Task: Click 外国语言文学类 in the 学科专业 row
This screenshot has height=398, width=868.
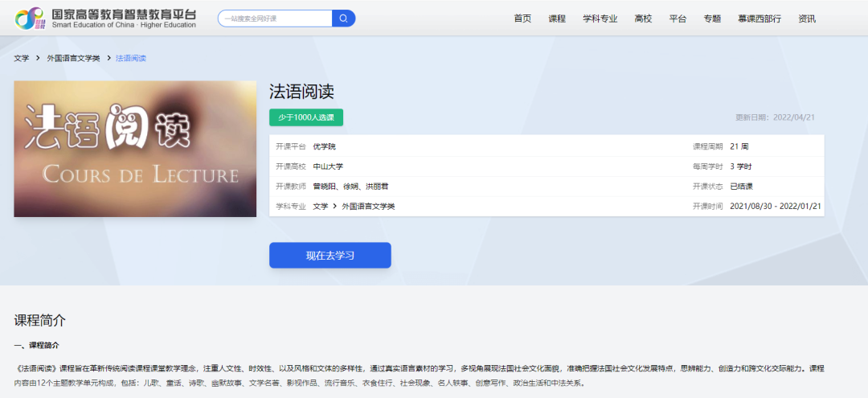Action: tap(369, 207)
